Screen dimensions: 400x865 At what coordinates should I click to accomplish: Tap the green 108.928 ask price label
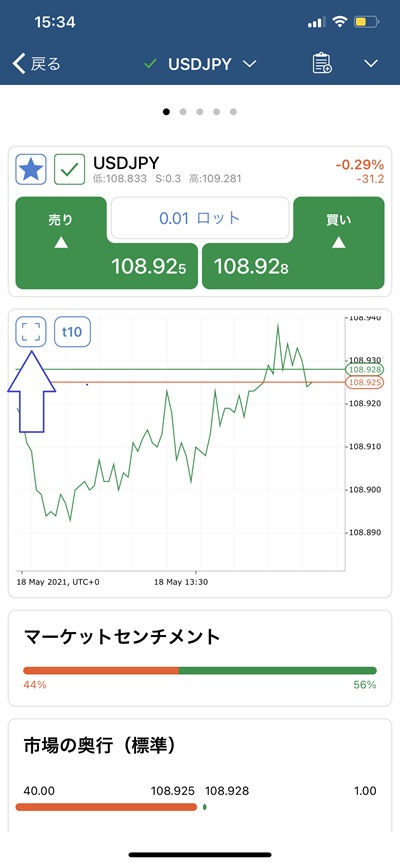(364, 369)
